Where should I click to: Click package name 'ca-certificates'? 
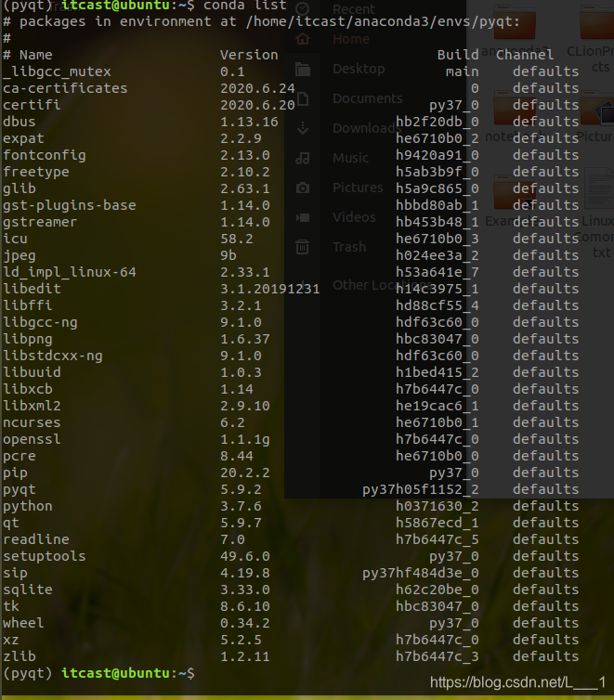pyautogui.click(x=65, y=88)
